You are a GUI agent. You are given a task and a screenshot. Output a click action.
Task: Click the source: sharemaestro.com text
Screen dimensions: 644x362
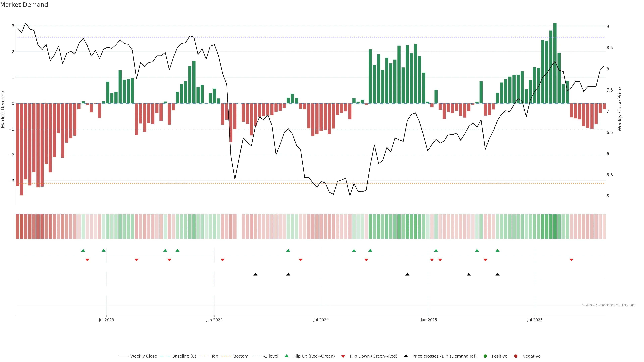pyautogui.click(x=609, y=305)
